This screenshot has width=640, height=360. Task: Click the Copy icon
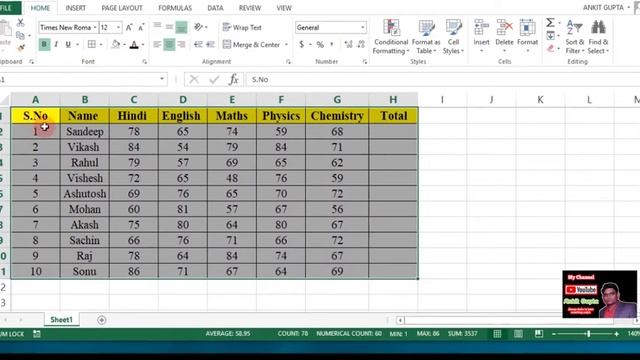tap(20, 36)
